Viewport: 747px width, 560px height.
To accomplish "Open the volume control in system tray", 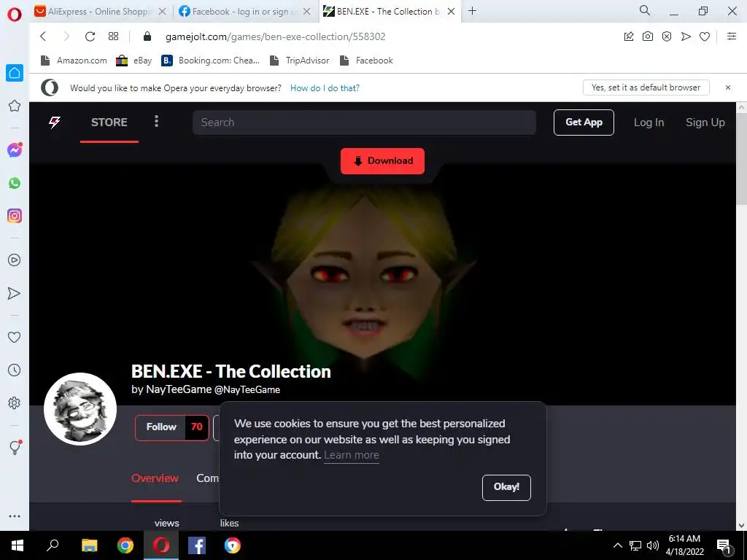I will pyautogui.click(x=653, y=545).
